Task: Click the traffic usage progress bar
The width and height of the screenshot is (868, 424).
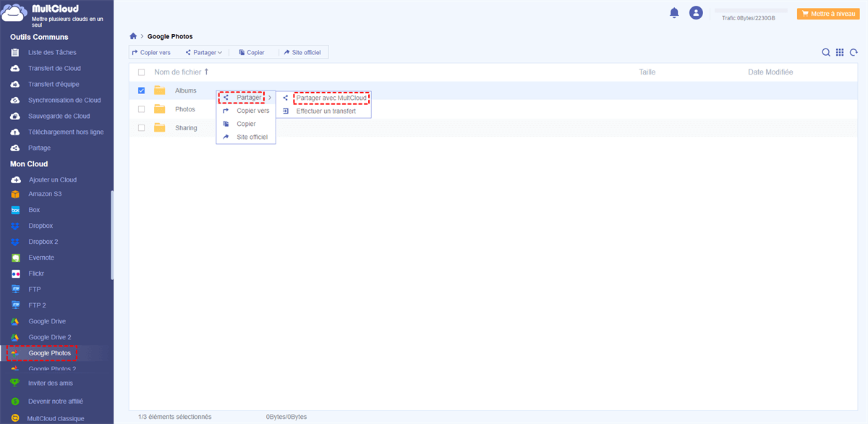Action: click(x=751, y=10)
